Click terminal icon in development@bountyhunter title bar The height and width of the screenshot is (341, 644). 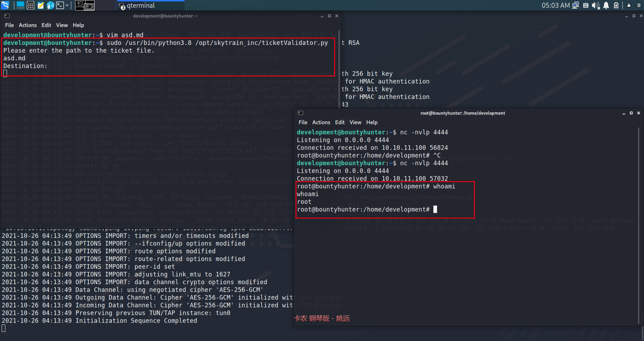click(x=7, y=16)
